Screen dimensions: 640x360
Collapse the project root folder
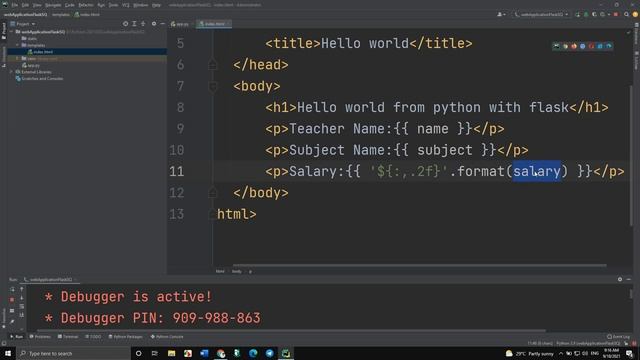click(11, 31)
